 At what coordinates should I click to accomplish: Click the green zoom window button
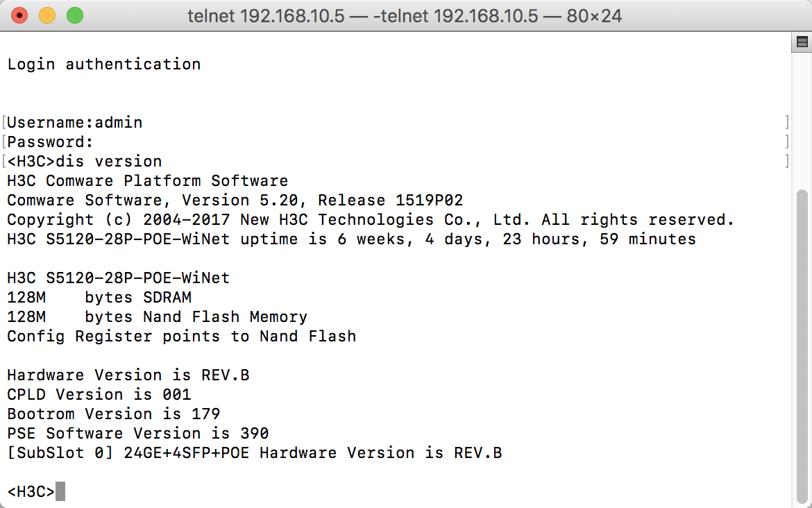74,15
